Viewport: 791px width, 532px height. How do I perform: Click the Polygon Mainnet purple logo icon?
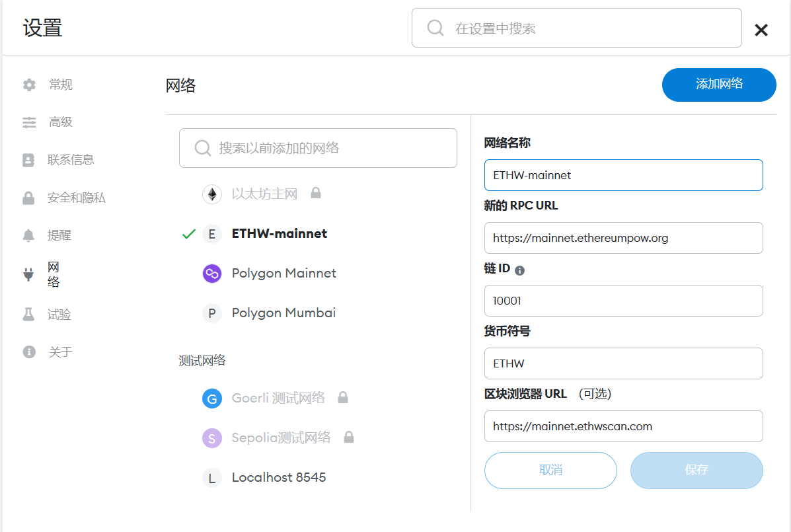click(211, 274)
